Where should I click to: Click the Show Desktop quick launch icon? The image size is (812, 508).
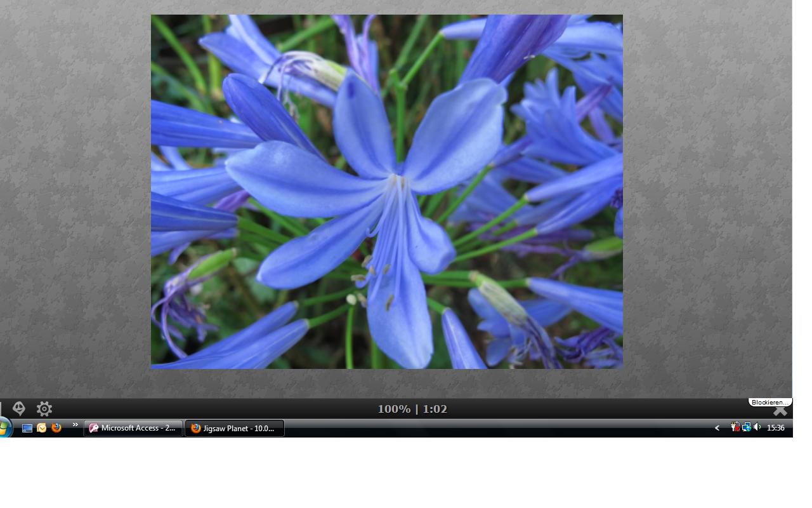(x=27, y=428)
